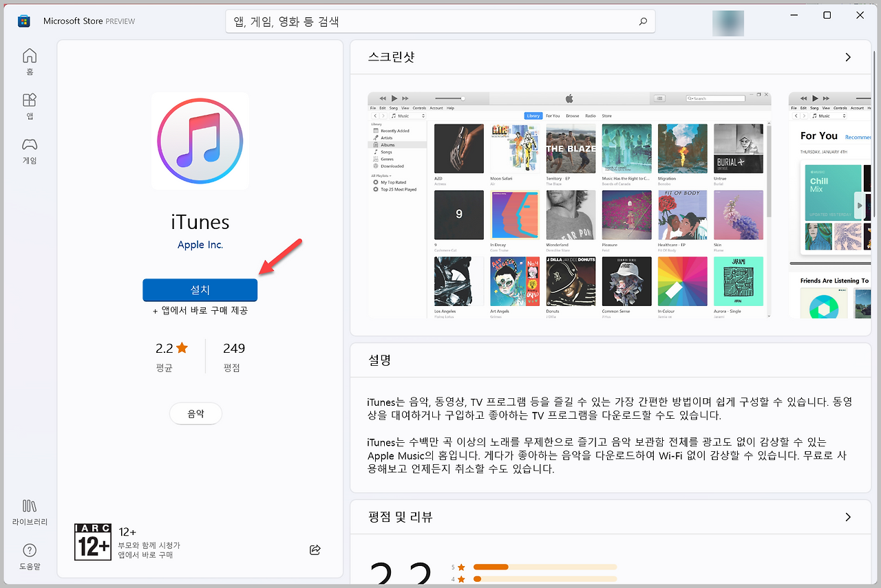This screenshot has height=588, width=881.
Task: Click the share icon
Action: (315, 549)
